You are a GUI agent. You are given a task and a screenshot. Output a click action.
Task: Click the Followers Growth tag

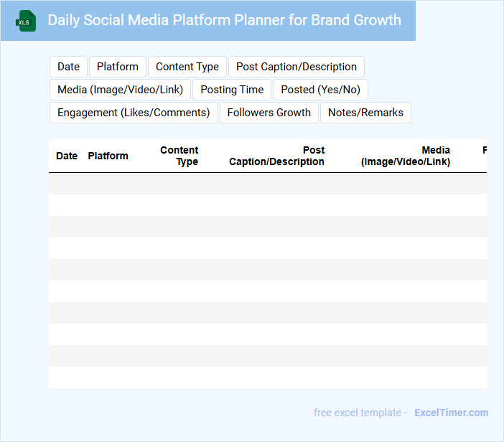(x=269, y=113)
